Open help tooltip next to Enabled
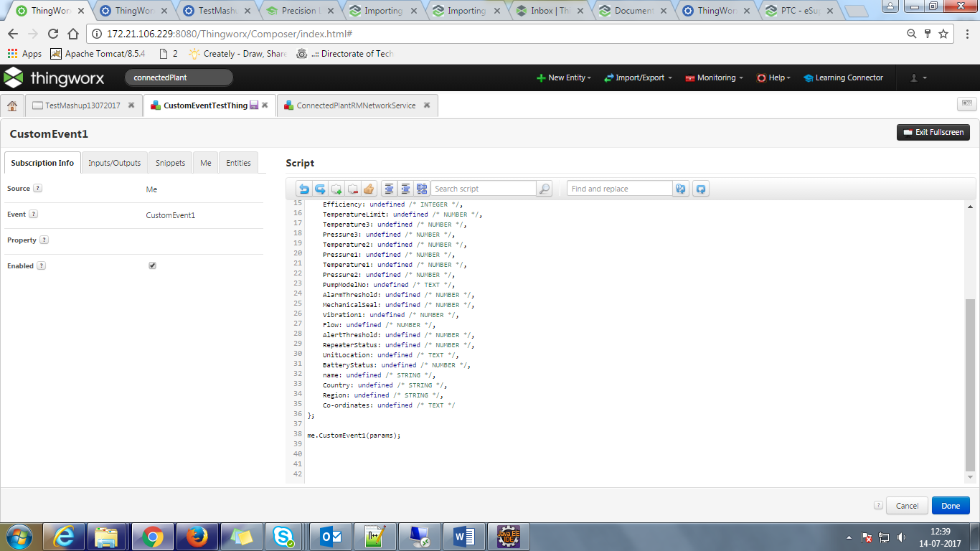980x551 pixels. (x=41, y=266)
